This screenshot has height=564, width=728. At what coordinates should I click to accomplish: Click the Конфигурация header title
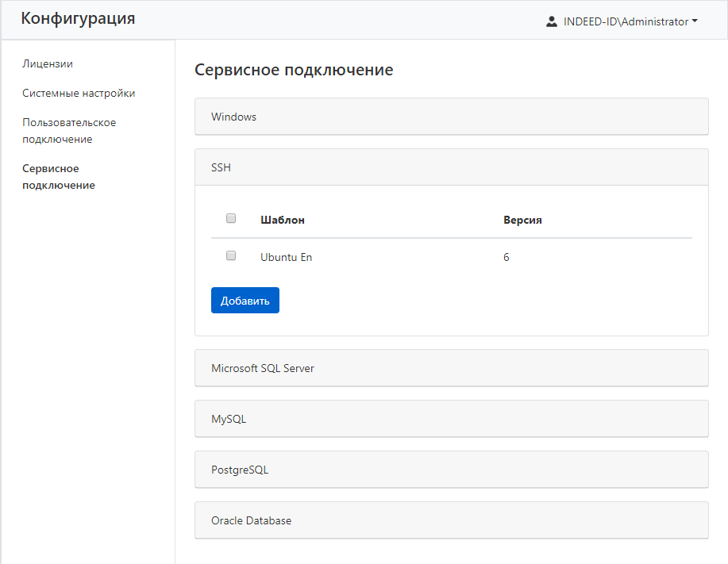[78, 19]
